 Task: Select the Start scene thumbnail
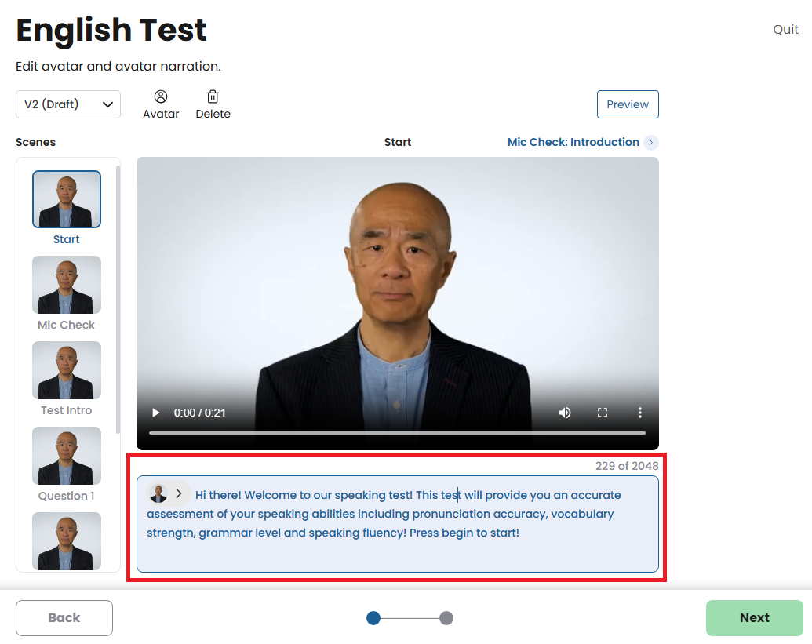[67, 199]
